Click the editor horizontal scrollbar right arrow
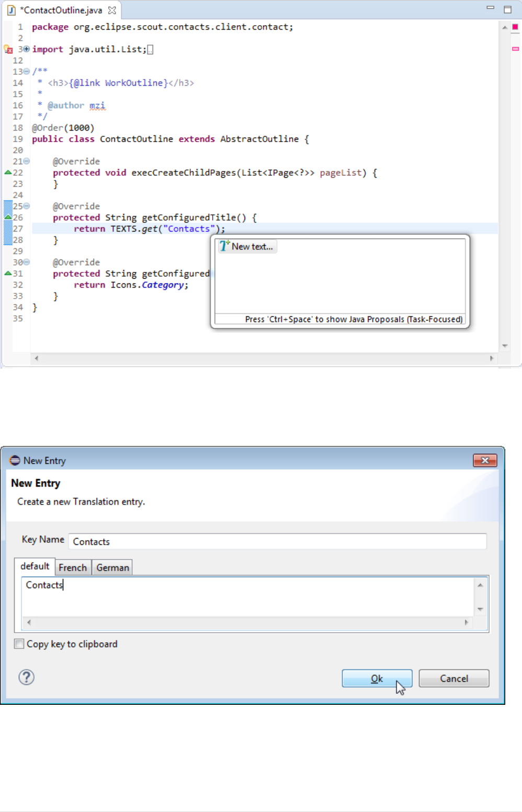Image resolution: width=522 pixels, height=812 pixels. point(492,358)
